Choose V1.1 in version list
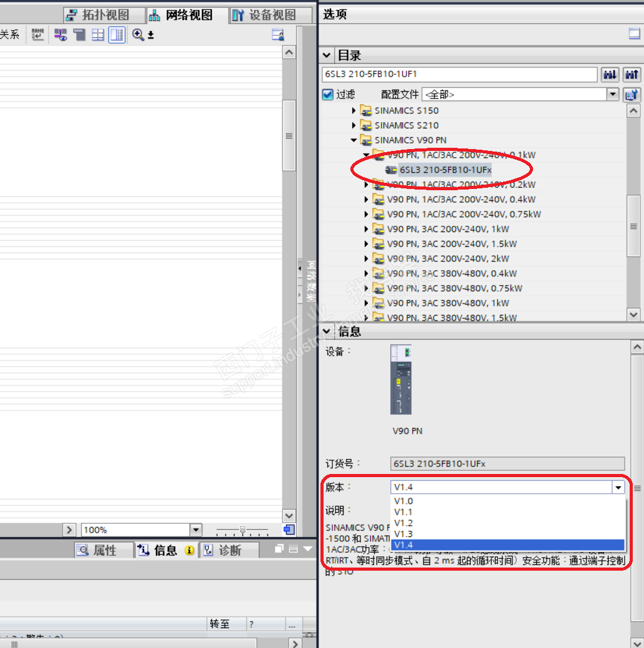Screen dimensions: 644x648 click(x=507, y=512)
